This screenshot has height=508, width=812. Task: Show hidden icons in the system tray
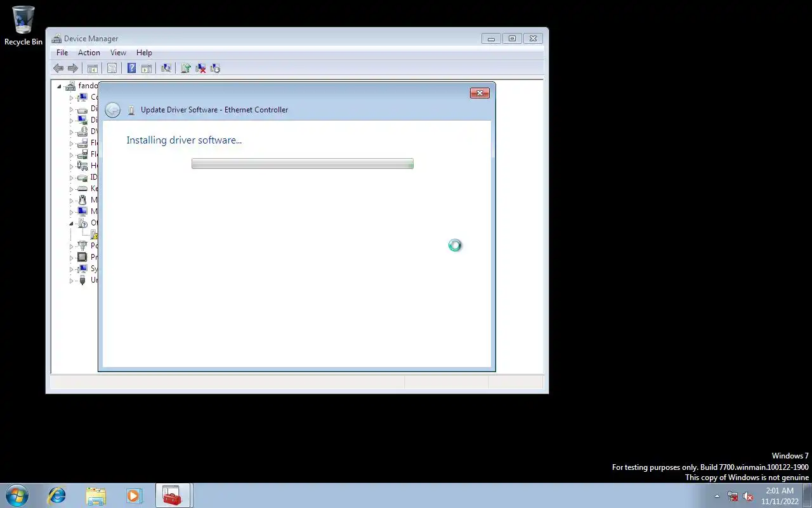717,496
